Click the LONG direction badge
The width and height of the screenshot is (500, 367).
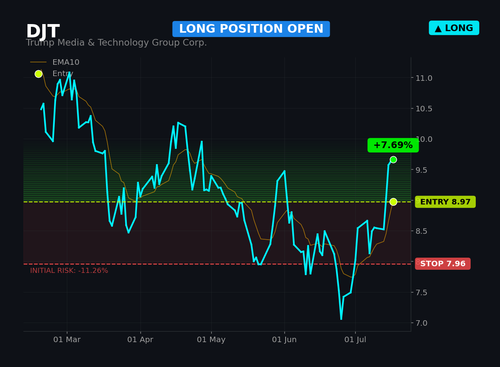454,28
